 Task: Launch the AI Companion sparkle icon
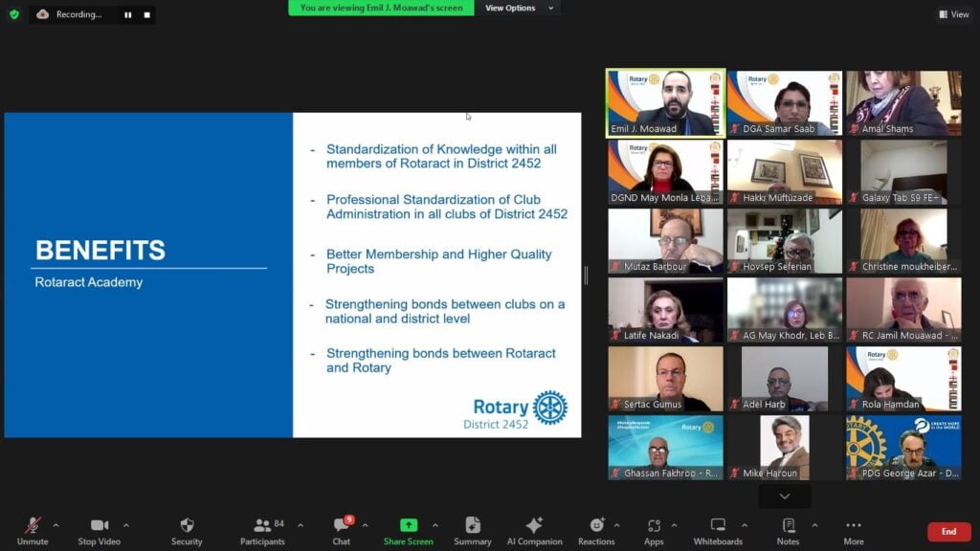pyautogui.click(x=534, y=525)
